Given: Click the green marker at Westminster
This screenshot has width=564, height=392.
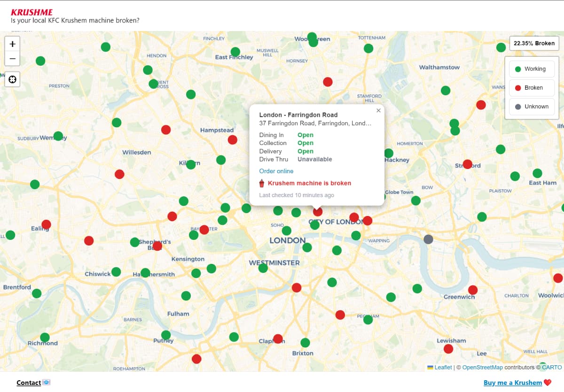Looking at the screenshot, I should (x=263, y=268).
